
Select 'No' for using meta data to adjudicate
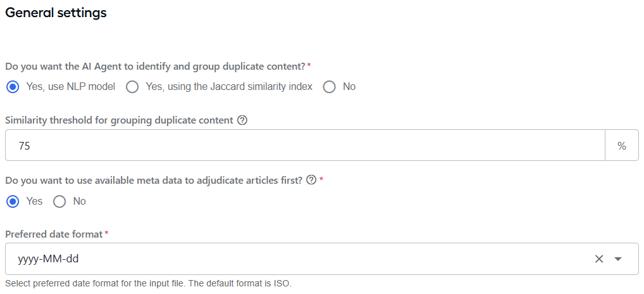point(59,201)
